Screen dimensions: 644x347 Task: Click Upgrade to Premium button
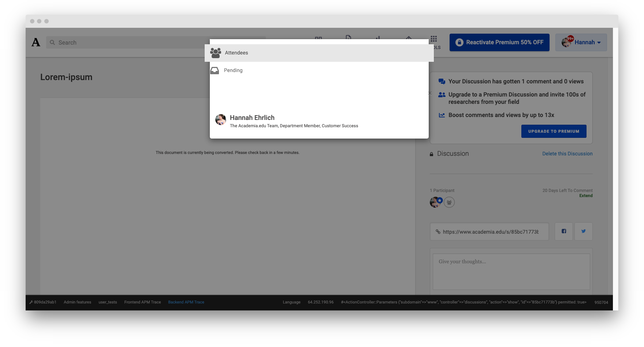(x=554, y=131)
